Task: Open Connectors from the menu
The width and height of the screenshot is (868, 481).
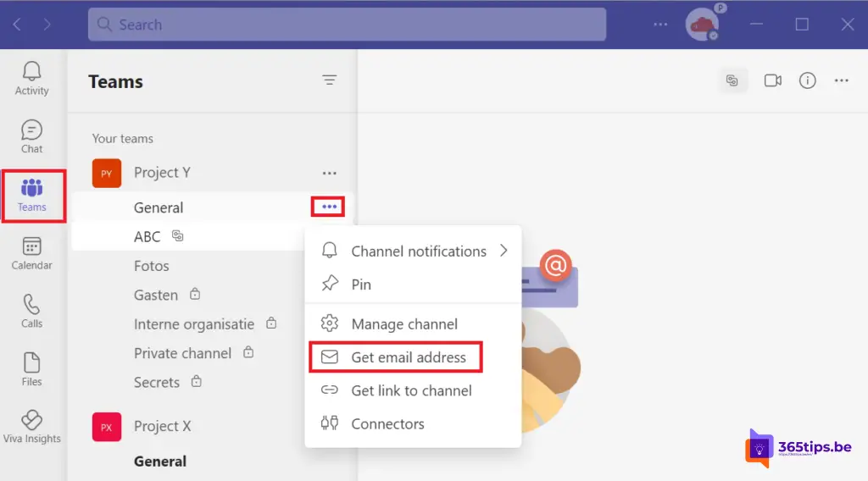Action: coord(413,423)
